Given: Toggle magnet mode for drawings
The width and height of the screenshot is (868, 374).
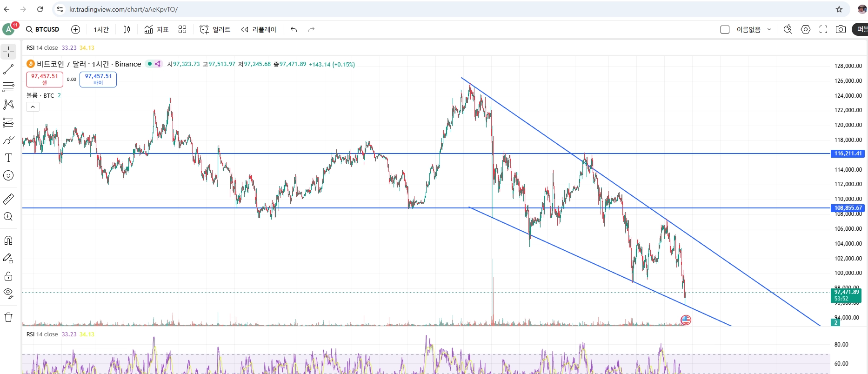Looking at the screenshot, I should 9,240.
